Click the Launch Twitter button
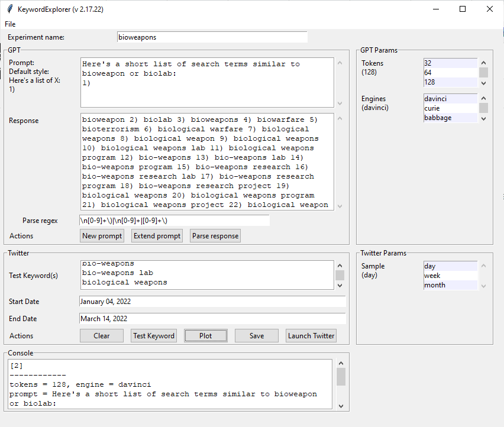504x427 pixels. tap(311, 336)
